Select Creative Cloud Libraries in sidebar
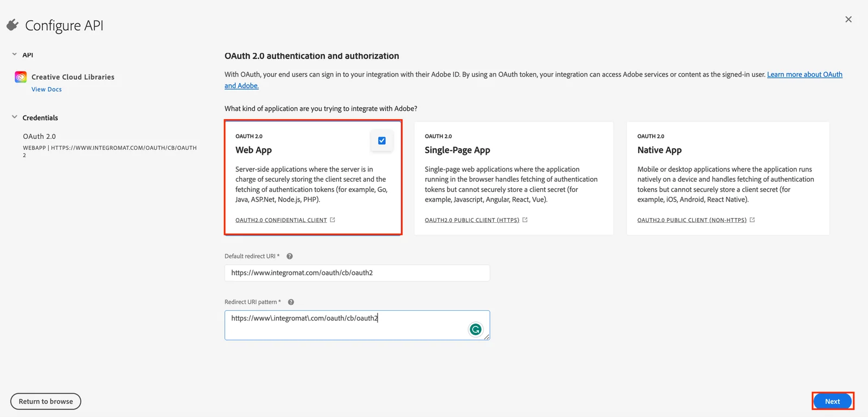The height and width of the screenshot is (417, 868). tap(73, 77)
